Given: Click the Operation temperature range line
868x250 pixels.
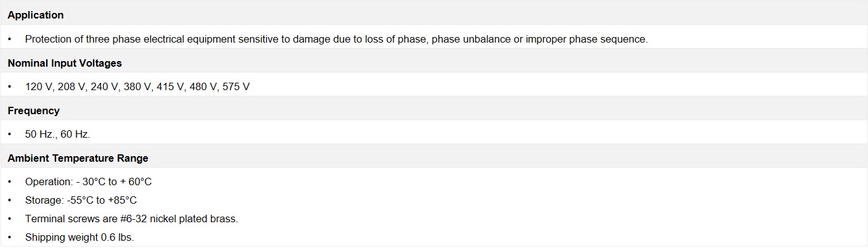Looking at the screenshot, I should click(88, 181).
